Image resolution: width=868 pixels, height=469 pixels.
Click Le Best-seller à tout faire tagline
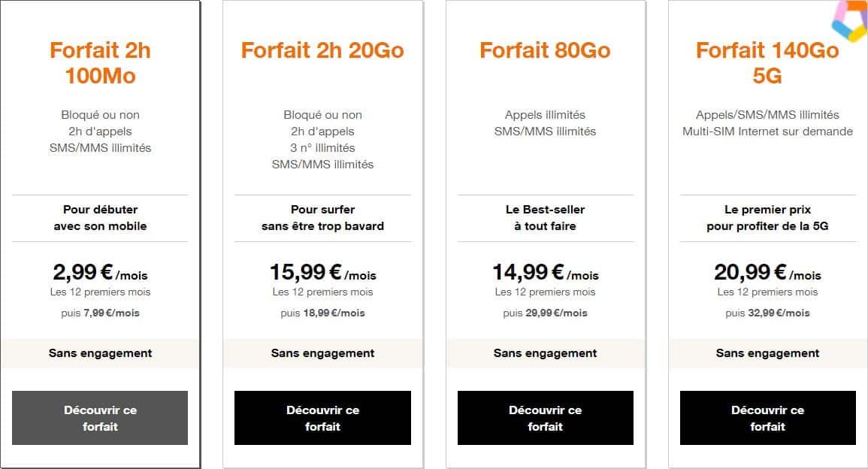tap(544, 218)
